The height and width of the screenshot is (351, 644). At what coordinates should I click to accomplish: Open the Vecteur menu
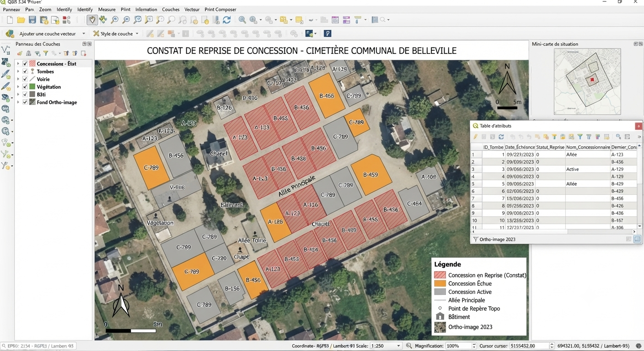click(192, 9)
